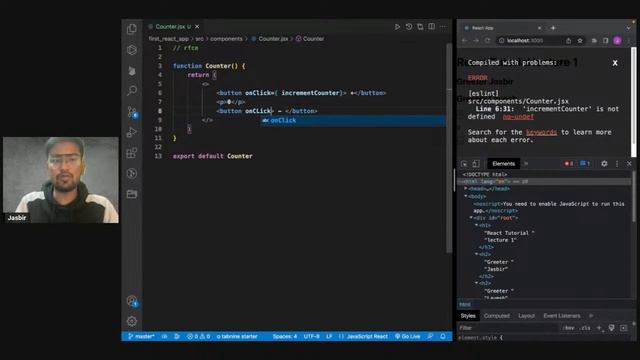
Task: Toggle the .cls class editor button
Action: (586, 328)
